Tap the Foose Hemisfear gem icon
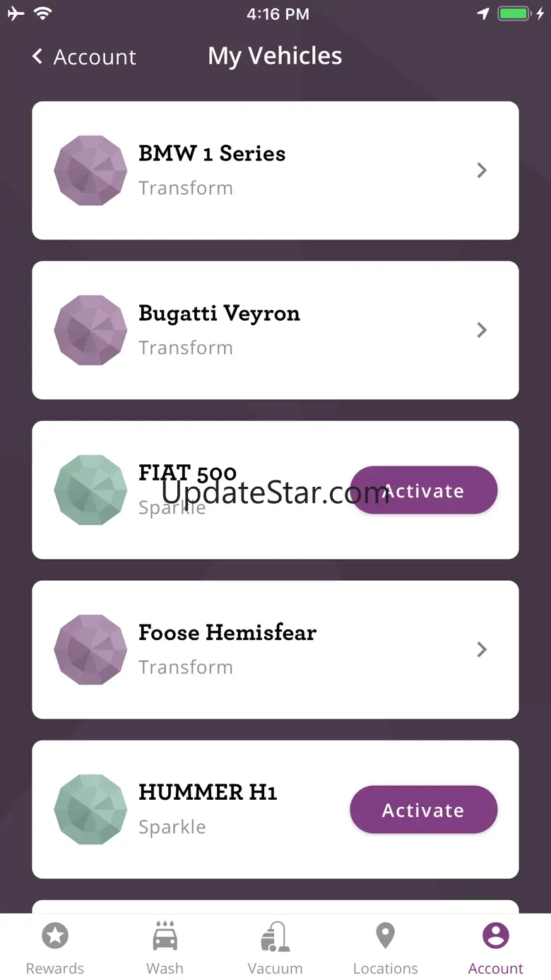The image size is (551, 980). 90,649
